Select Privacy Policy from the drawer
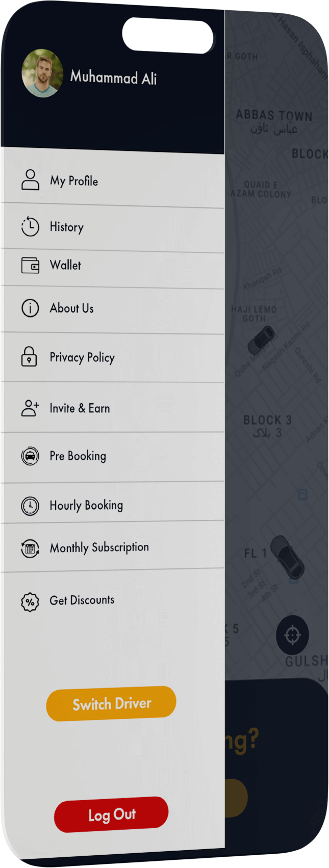The width and height of the screenshot is (329, 868). click(x=82, y=357)
